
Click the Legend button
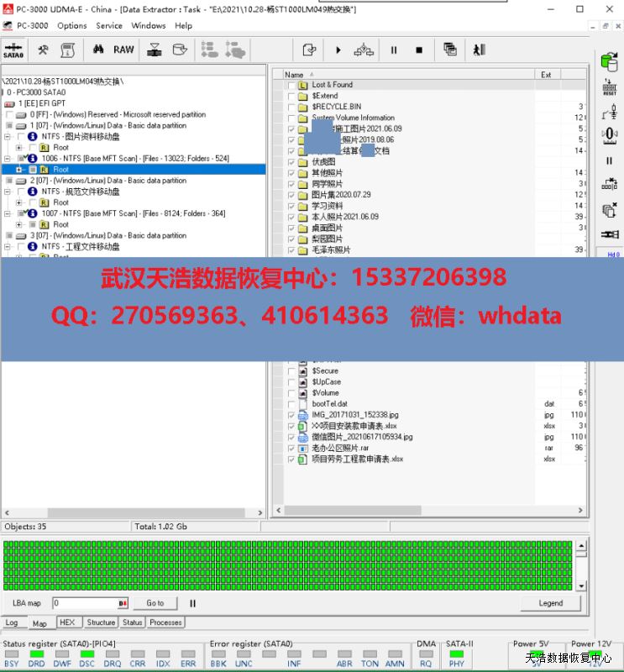(550, 603)
